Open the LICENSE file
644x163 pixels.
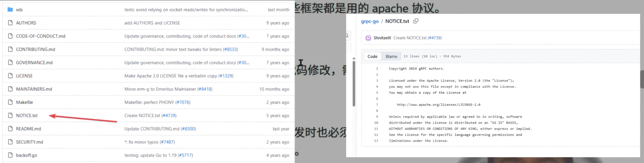[24, 76]
